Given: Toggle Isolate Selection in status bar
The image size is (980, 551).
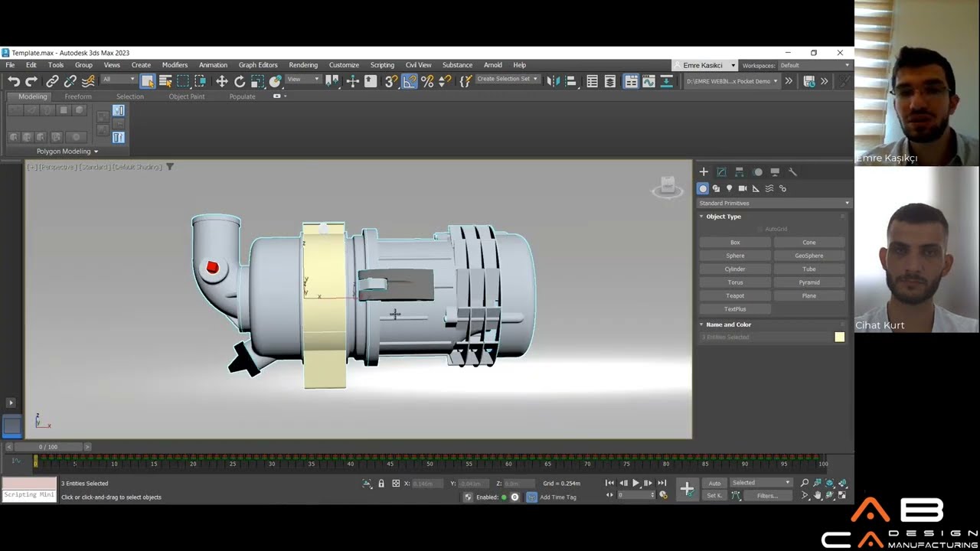Looking at the screenshot, I should coord(367,484).
